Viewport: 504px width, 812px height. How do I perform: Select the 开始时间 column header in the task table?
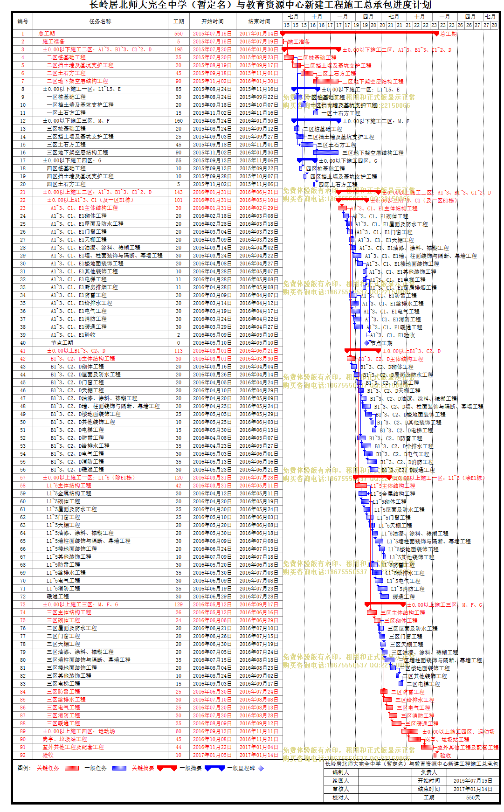212,21
